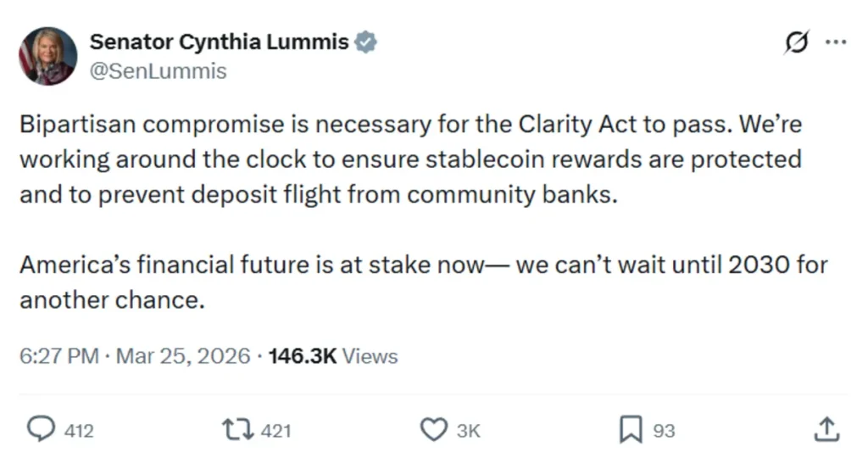Click the 6:27 PM timestamp
868x463 pixels.
coord(58,356)
